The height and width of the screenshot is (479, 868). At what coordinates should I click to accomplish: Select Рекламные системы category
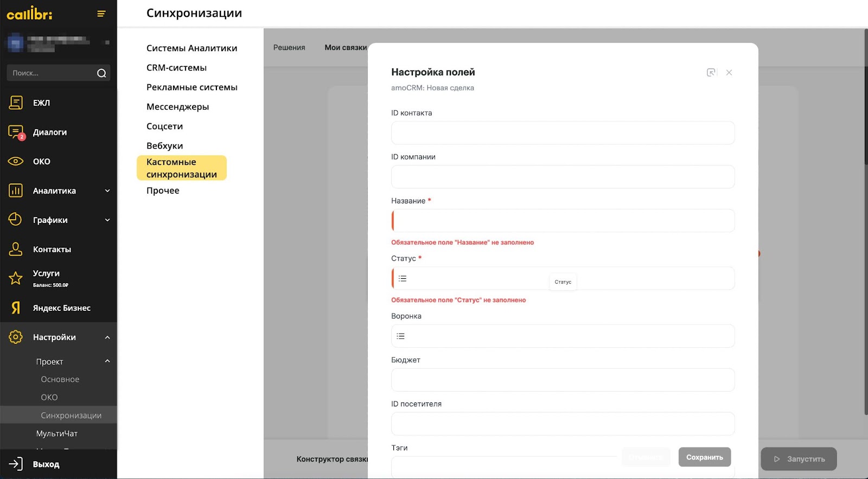(x=192, y=87)
